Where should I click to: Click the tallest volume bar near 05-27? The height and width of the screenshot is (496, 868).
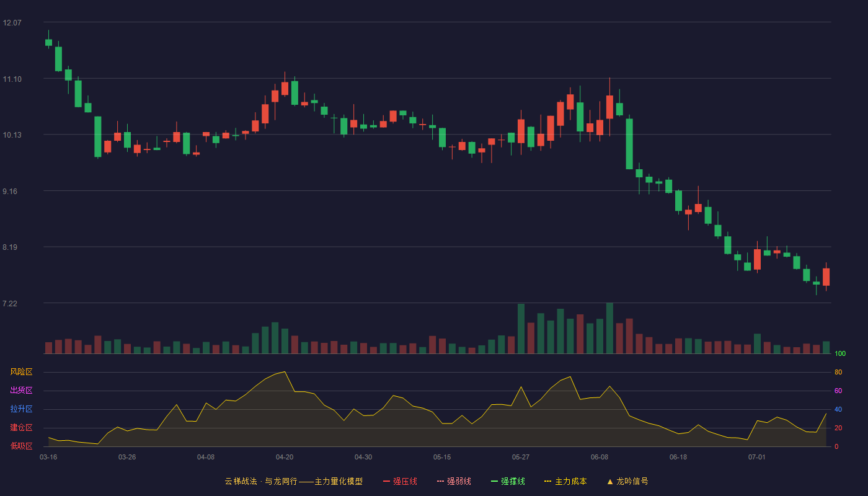521,329
